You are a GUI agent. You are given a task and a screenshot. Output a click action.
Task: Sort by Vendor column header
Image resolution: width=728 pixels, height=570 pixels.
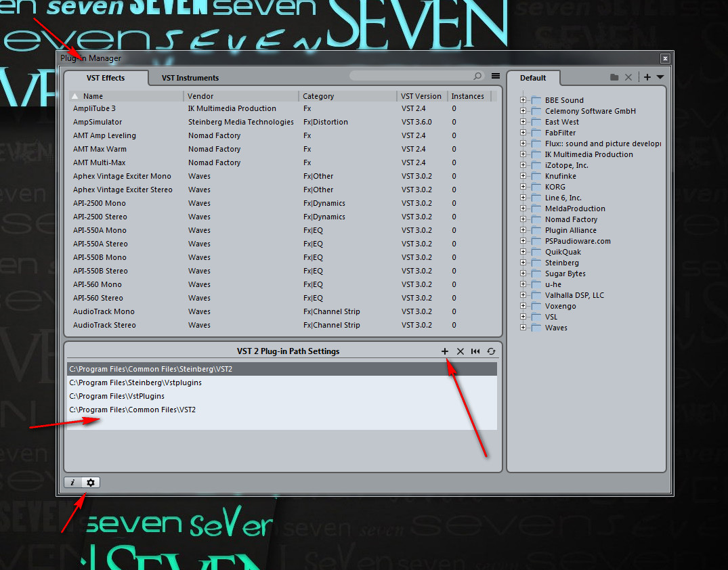[240, 96]
